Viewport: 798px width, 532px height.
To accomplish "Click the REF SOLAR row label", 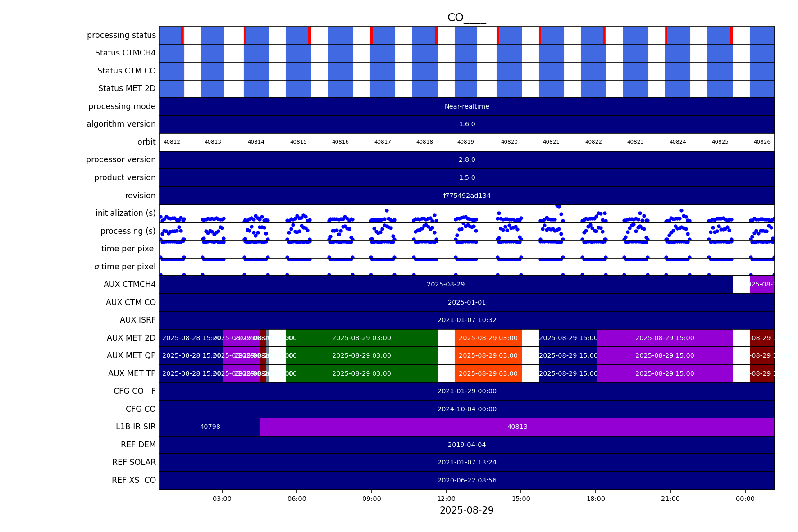I will point(134,463).
